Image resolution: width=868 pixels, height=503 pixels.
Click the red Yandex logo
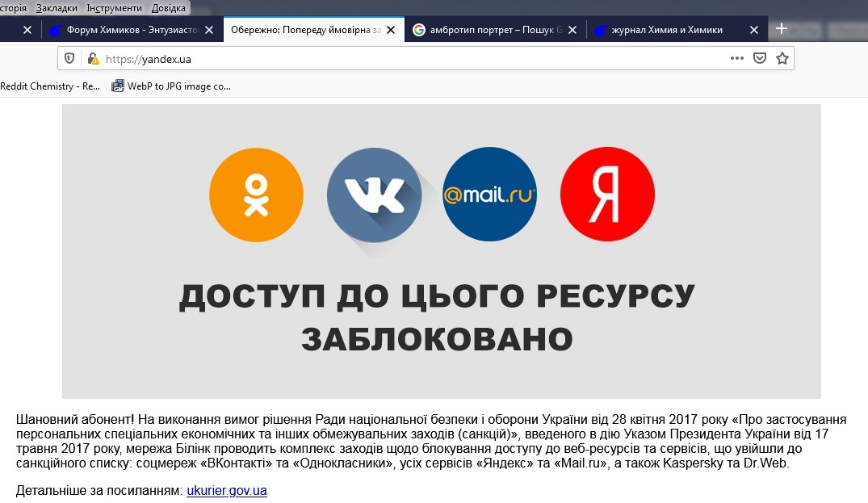coord(607,195)
